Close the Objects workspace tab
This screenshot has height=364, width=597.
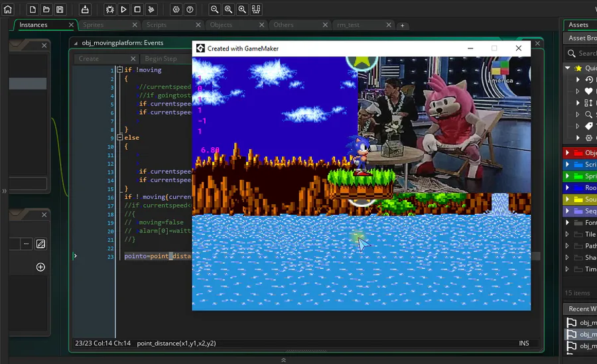click(261, 25)
